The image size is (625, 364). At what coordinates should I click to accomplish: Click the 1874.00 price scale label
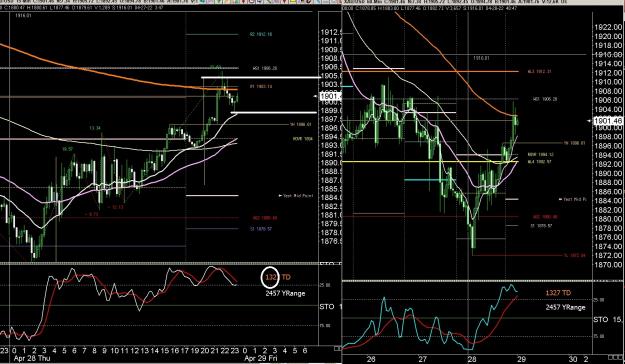click(607, 246)
